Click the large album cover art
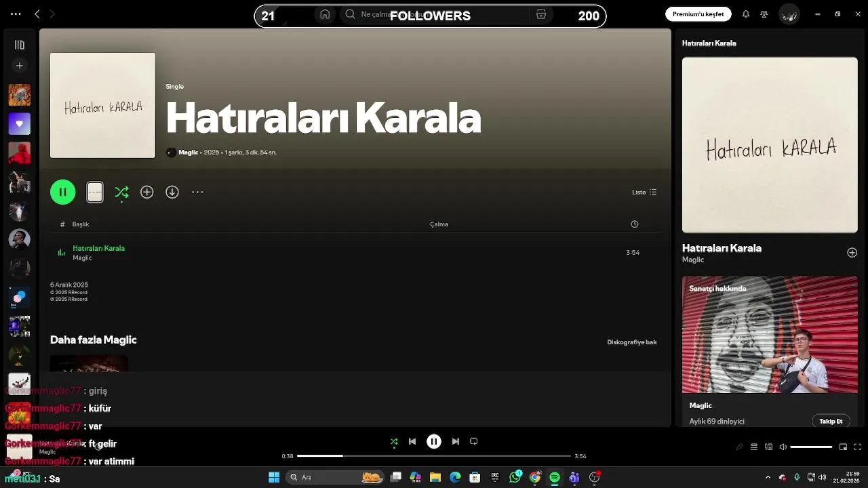Image resolution: width=868 pixels, height=488 pixels. point(102,106)
